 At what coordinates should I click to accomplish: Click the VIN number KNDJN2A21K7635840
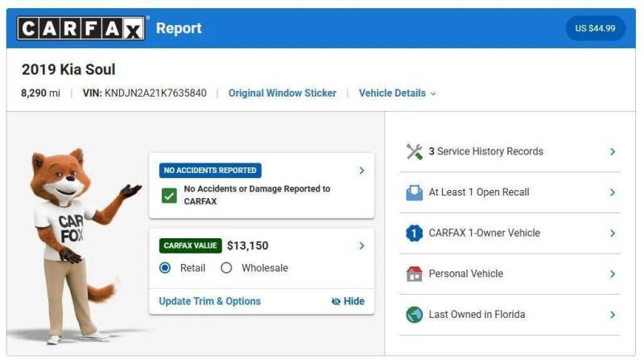(x=155, y=93)
